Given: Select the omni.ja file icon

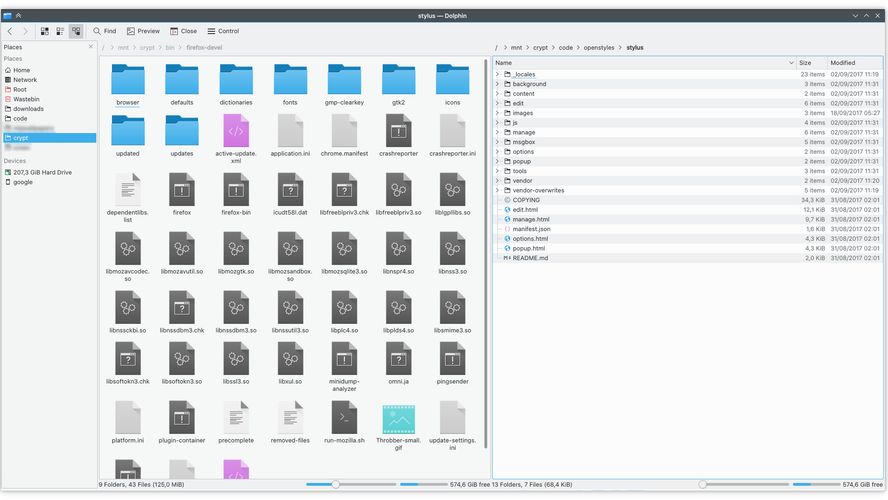Looking at the screenshot, I should (399, 358).
